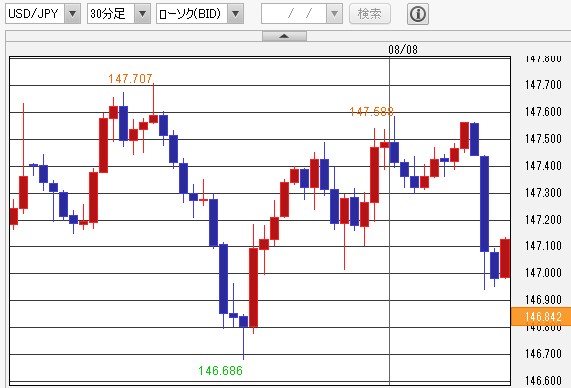Screen dimensions: 571x388
Task: Click the date input field
Action: point(294,14)
